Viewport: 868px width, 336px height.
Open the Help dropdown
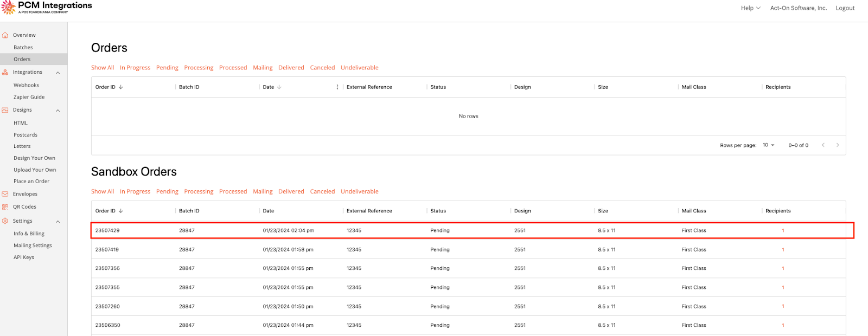[750, 8]
